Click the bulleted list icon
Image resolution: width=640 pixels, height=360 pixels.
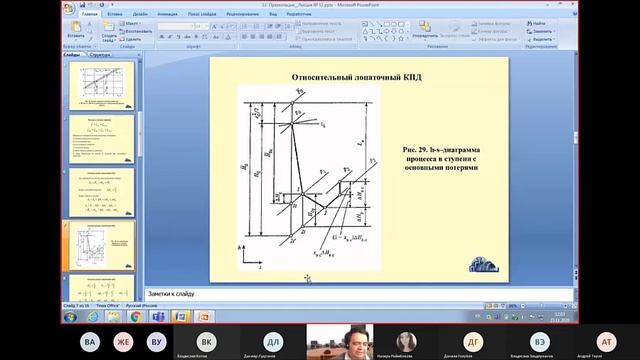click(244, 27)
